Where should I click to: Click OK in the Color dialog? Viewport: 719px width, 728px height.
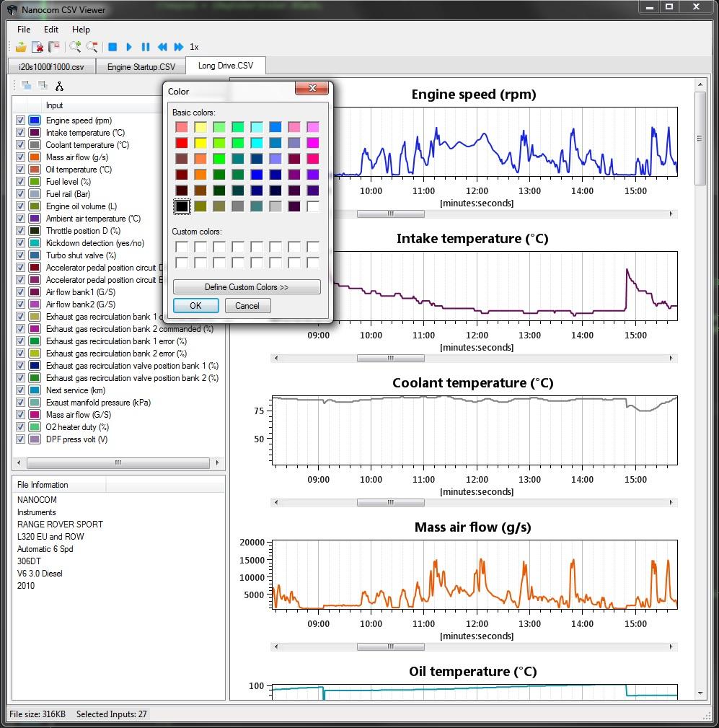tap(195, 306)
